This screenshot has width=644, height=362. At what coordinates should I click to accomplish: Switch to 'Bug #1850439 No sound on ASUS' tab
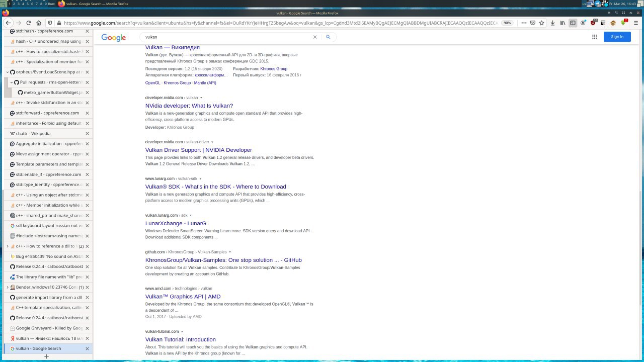[48, 256]
